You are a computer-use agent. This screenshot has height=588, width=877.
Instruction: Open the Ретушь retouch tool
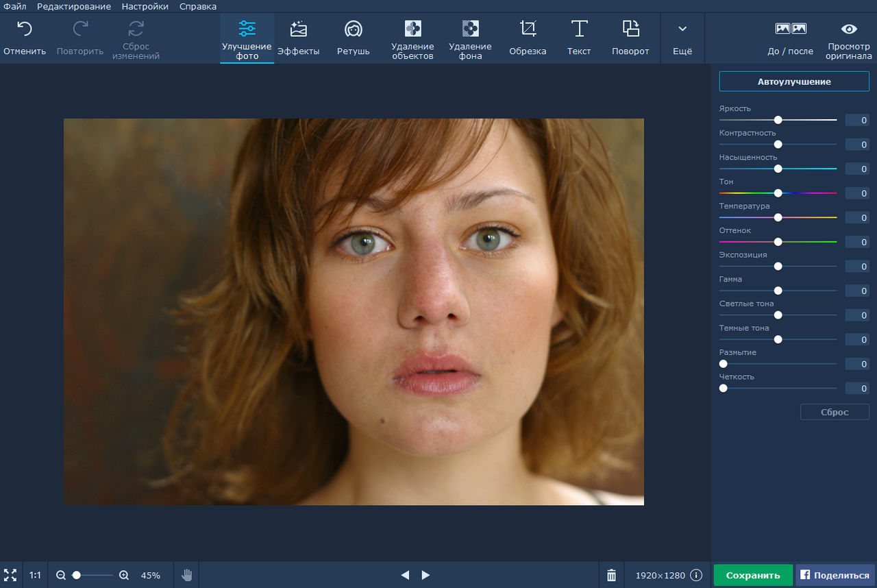tap(353, 39)
